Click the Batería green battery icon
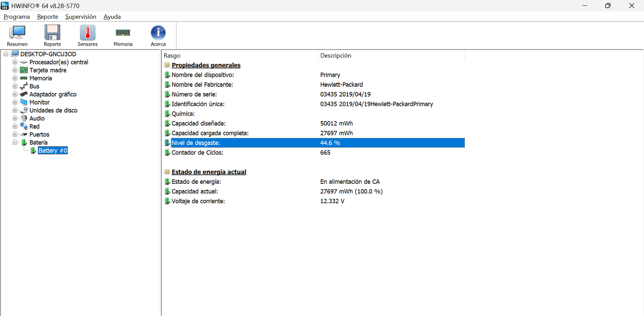The height and width of the screenshot is (316, 644). 24,142
